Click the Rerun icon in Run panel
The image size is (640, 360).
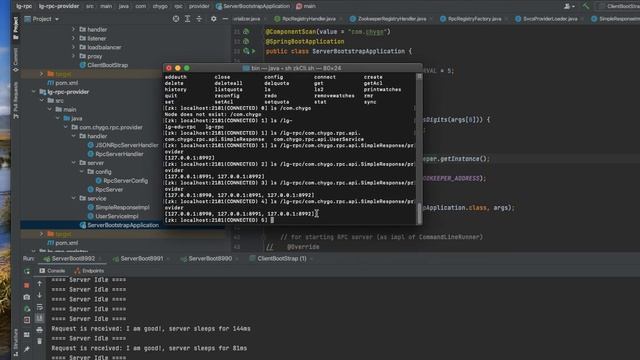click(x=27, y=271)
